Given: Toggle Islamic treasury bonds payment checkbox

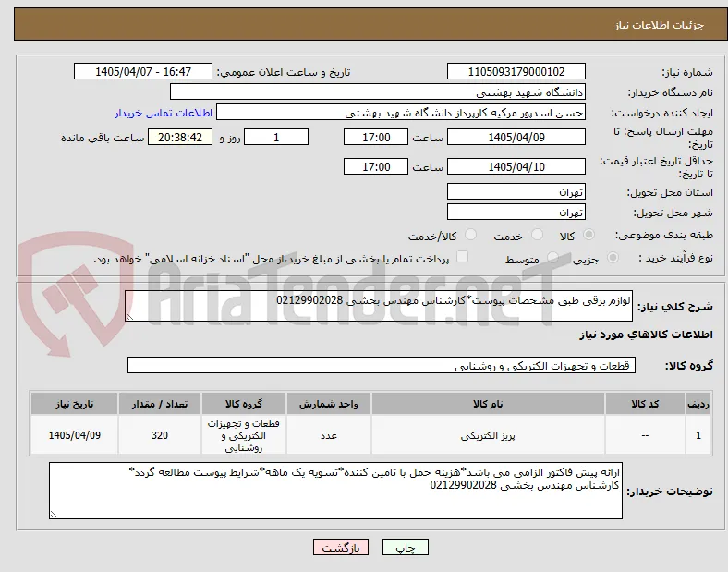Looking at the screenshot, I should pyautogui.click(x=463, y=257).
